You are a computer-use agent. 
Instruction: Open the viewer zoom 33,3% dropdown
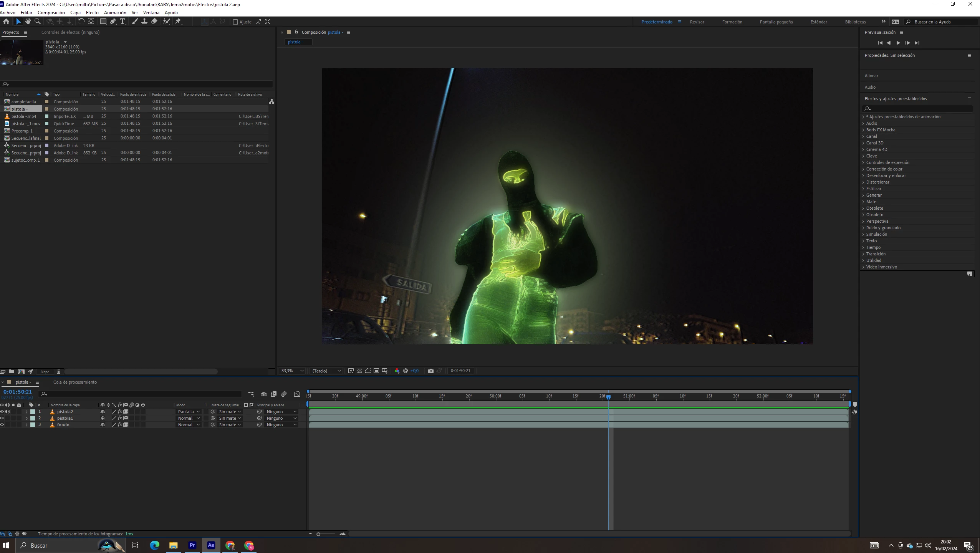[292, 371]
